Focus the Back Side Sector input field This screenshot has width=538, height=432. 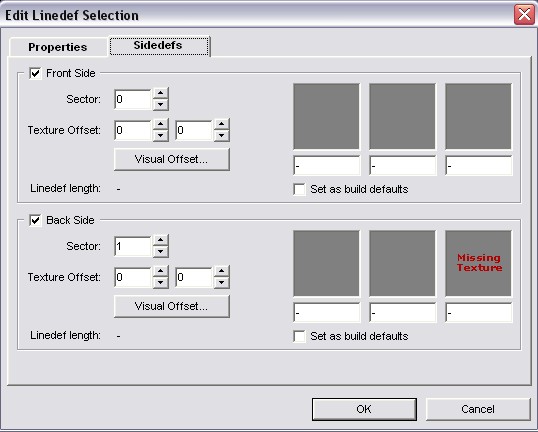(133, 246)
